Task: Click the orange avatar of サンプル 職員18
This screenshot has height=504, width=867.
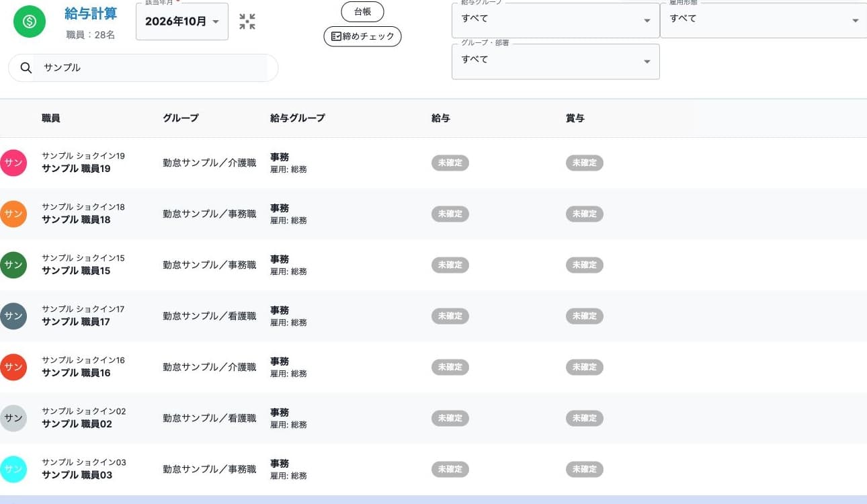Action: [13, 214]
